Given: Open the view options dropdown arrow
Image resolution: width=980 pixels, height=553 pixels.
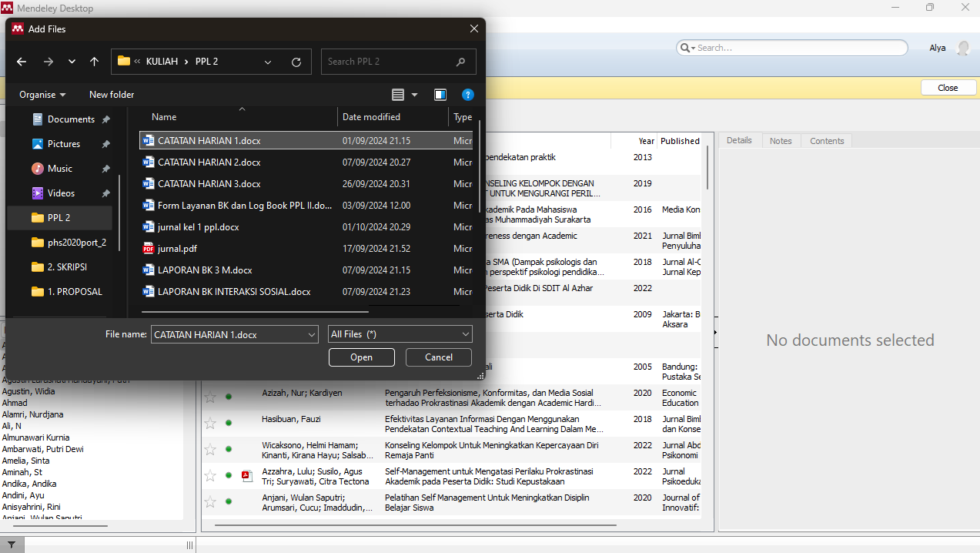Looking at the screenshot, I should [x=415, y=95].
